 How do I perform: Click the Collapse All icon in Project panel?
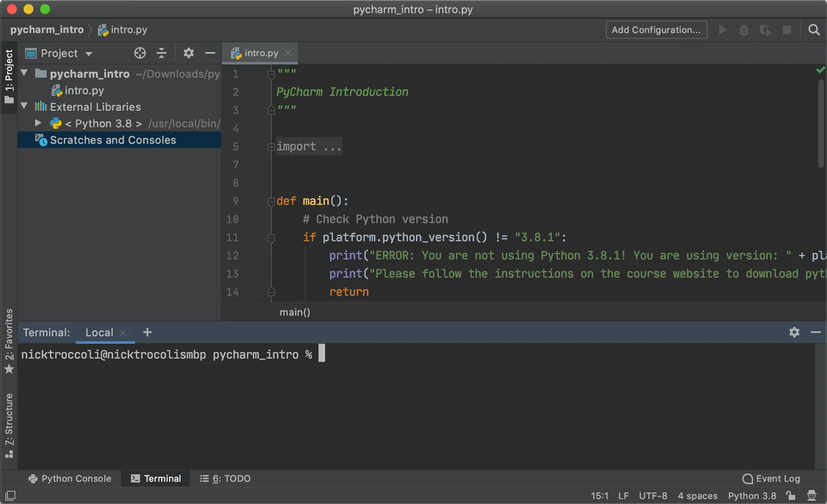162,53
